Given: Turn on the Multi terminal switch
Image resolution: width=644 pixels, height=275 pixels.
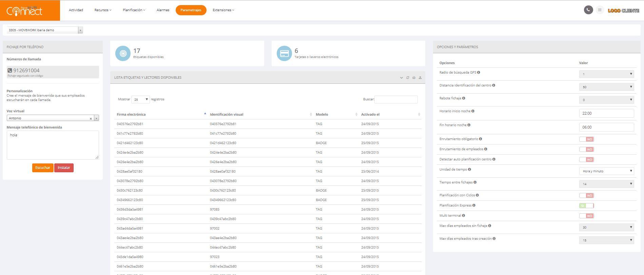Looking at the screenshot, I should (x=586, y=216).
